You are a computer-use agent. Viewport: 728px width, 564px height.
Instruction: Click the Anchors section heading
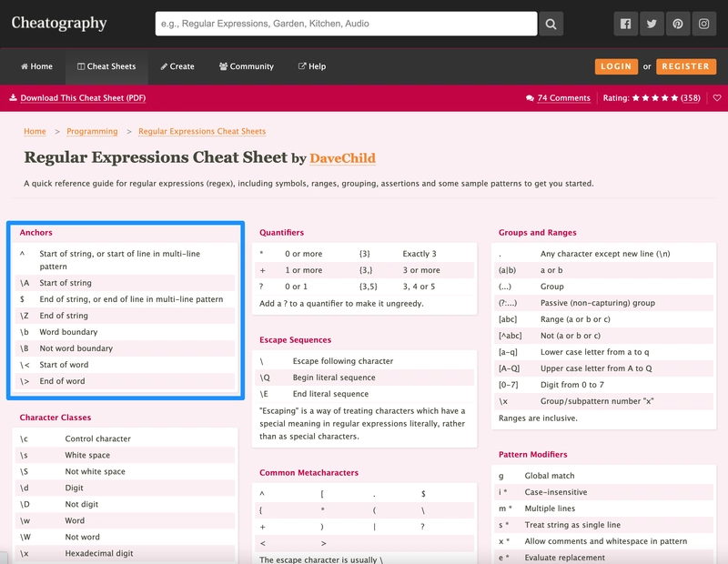(35, 233)
